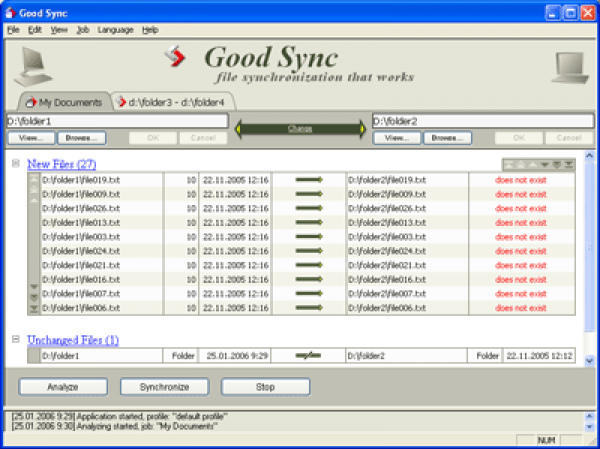
Task: Open the Language menu
Action: point(115,30)
